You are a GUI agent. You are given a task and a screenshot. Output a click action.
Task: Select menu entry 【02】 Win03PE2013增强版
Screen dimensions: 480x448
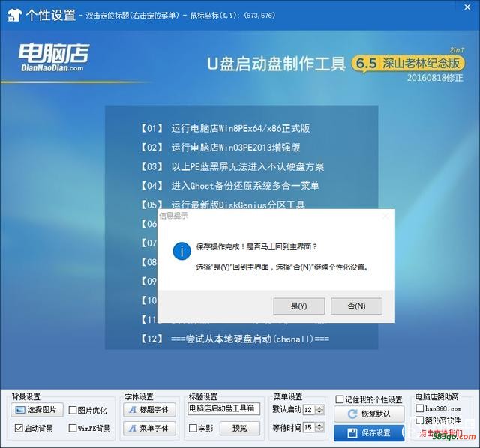(220, 148)
